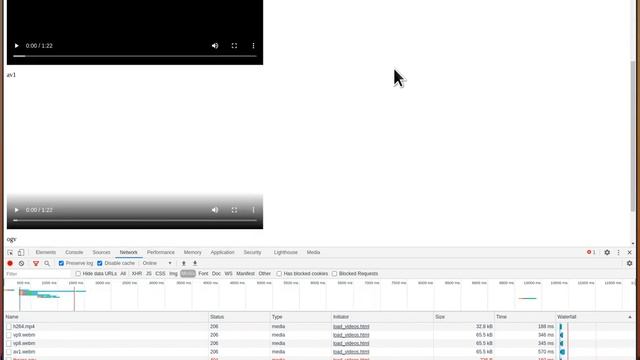Screen dimensions: 640x360
Task: Seek on the lower ogv video progress bar
Action: [x=135, y=220]
